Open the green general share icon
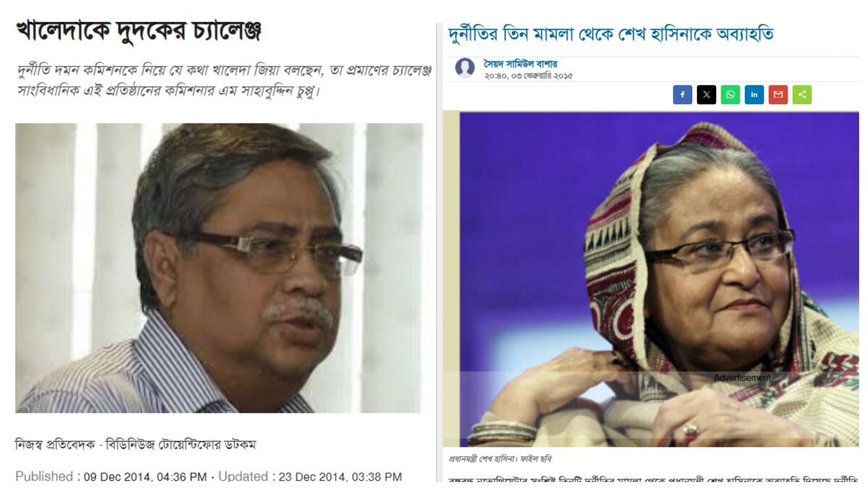Image resolution: width=868 pixels, height=488 pixels. tap(802, 95)
